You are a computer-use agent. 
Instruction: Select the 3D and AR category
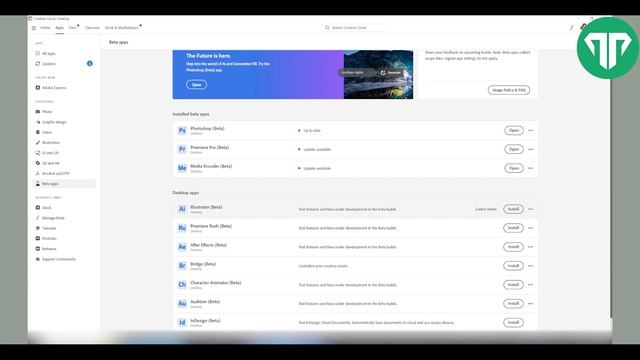click(x=47, y=163)
